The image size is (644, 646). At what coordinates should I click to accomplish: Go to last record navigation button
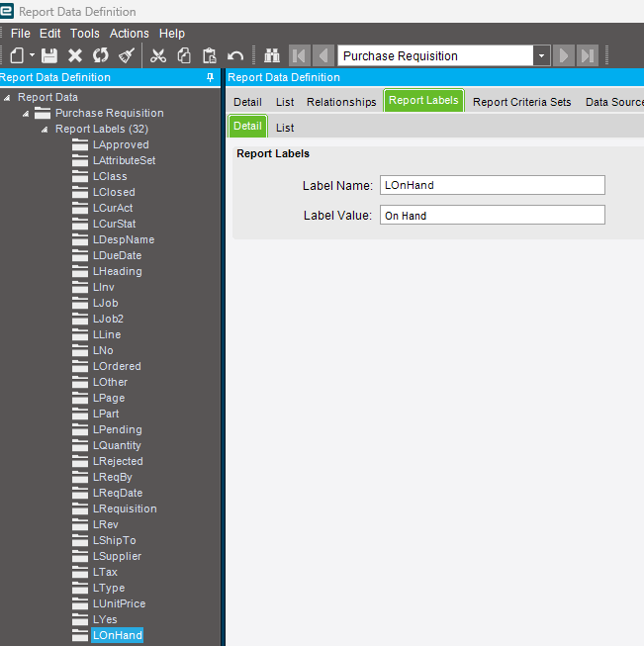pyautogui.click(x=588, y=55)
